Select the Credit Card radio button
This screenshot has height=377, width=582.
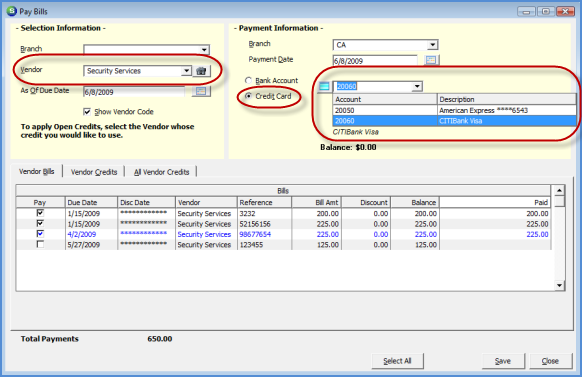[x=248, y=96]
